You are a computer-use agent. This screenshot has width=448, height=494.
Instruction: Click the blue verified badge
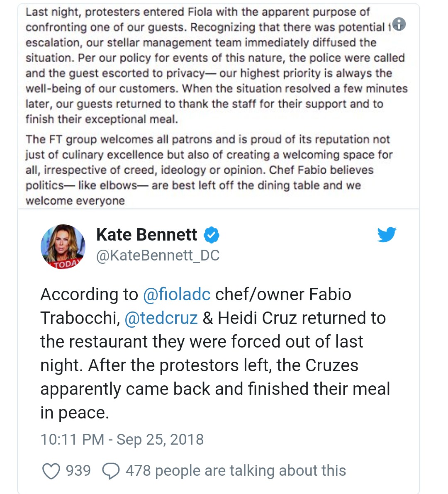[x=212, y=235]
